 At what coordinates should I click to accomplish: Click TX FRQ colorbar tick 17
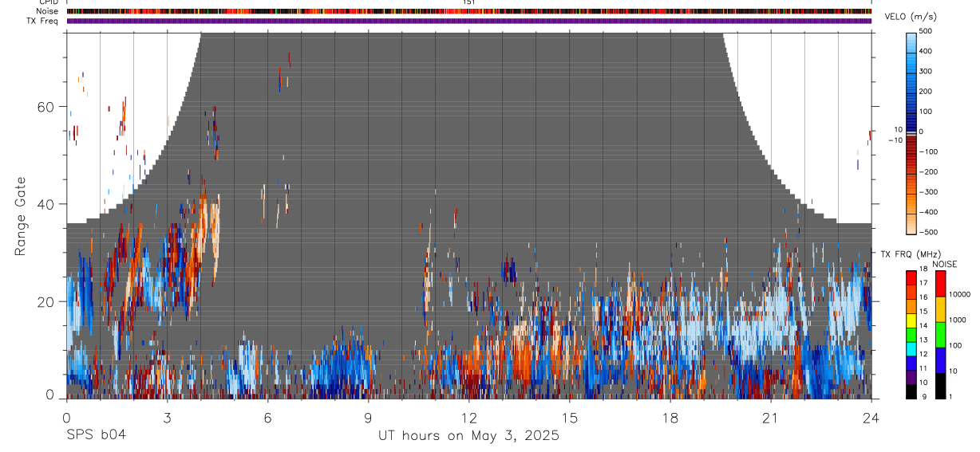click(923, 283)
